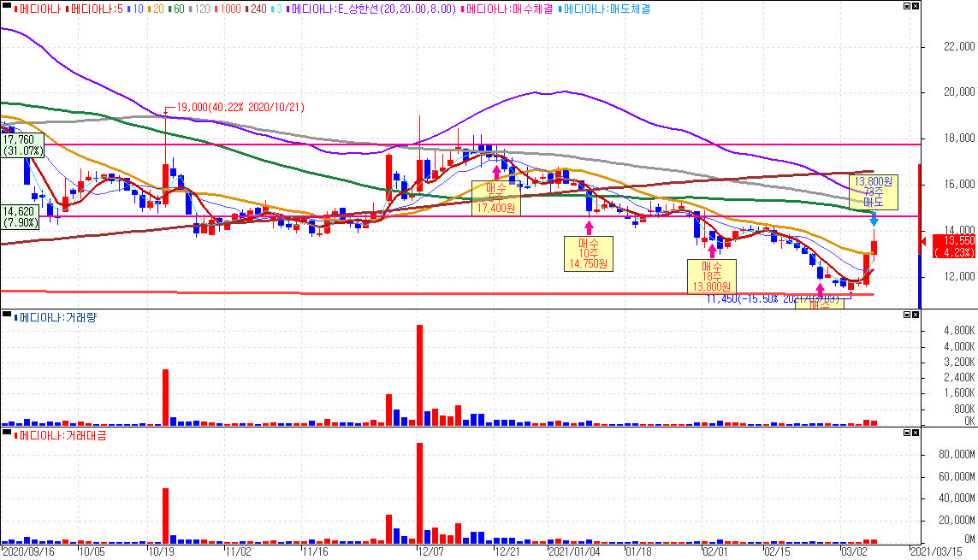This screenshot has height=560, width=978.
Task: Click the 14,620 (7.90%) left price label
Action: 20,217
